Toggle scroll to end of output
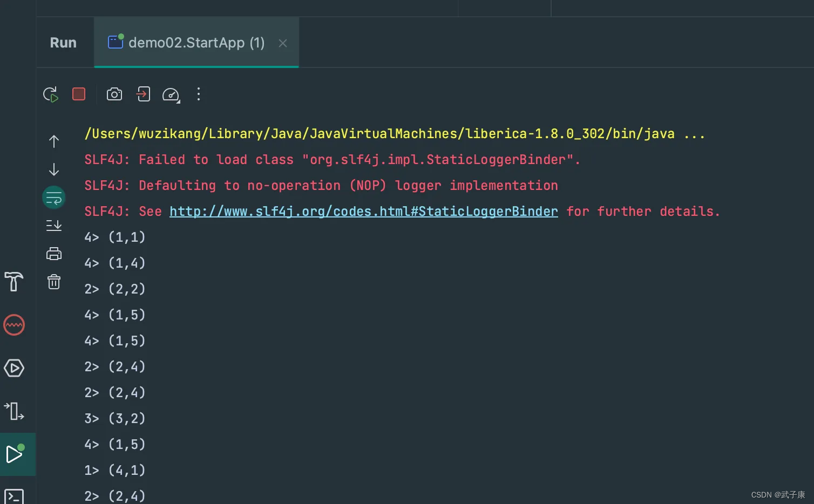 click(x=54, y=226)
